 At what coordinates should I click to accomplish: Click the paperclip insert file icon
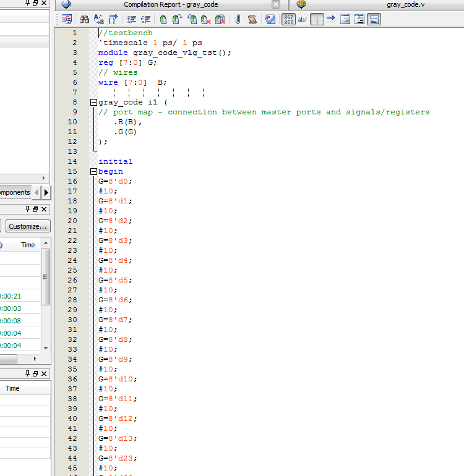tap(238, 20)
